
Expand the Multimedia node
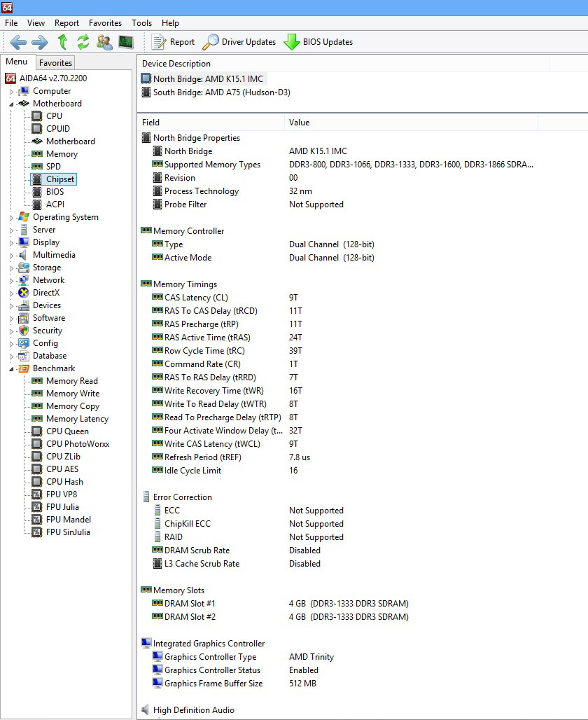point(12,256)
